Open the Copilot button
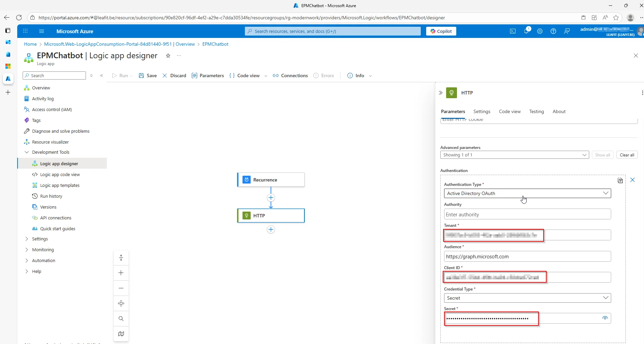 pyautogui.click(x=441, y=31)
